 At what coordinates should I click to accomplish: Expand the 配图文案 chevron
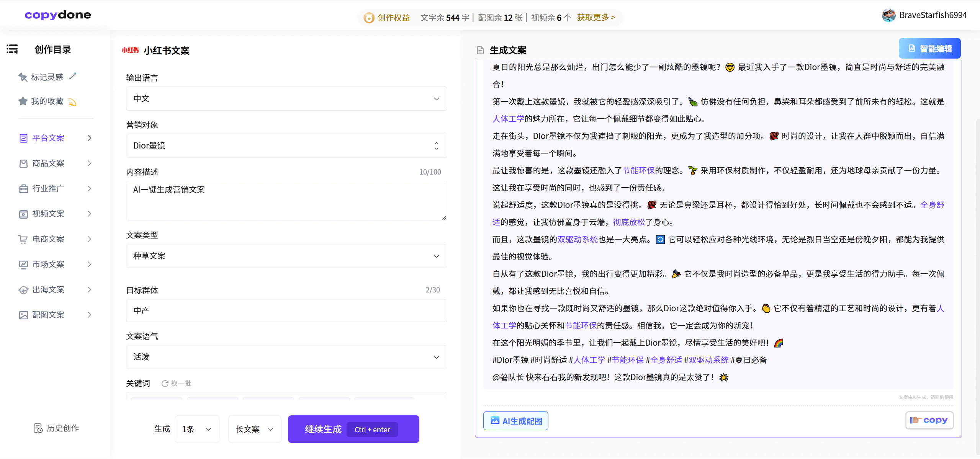click(89, 315)
